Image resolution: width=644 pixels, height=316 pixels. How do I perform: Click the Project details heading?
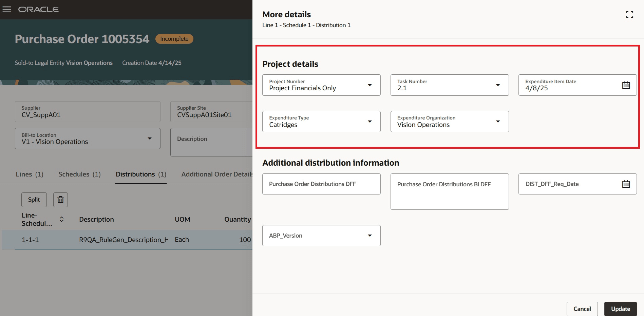tap(290, 64)
